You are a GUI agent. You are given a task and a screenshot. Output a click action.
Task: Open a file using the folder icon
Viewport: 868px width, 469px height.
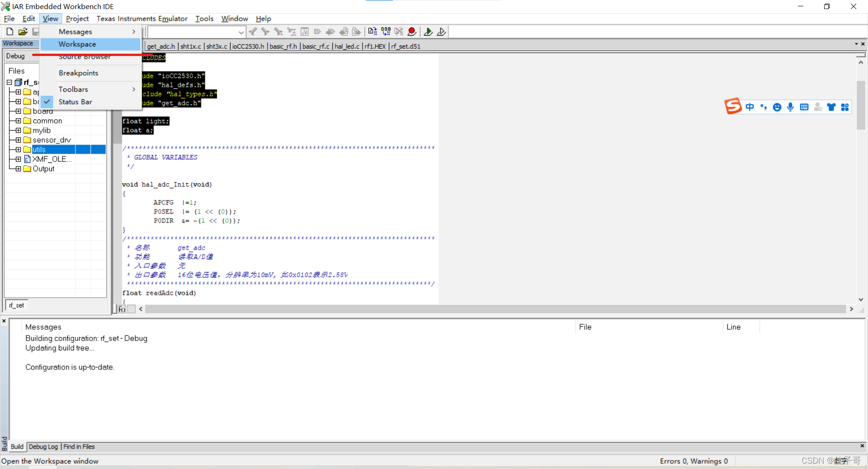coord(23,32)
